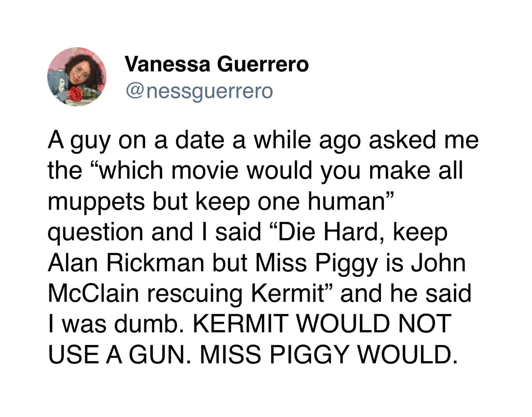The width and height of the screenshot is (532, 417).
Task: Click the red rose in the avatar
Action: click(x=75, y=93)
